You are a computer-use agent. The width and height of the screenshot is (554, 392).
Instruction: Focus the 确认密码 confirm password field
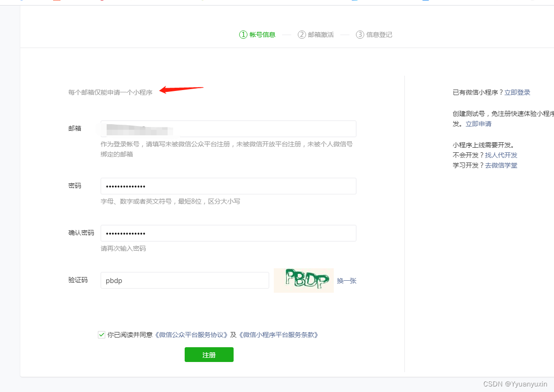coord(229,233)
